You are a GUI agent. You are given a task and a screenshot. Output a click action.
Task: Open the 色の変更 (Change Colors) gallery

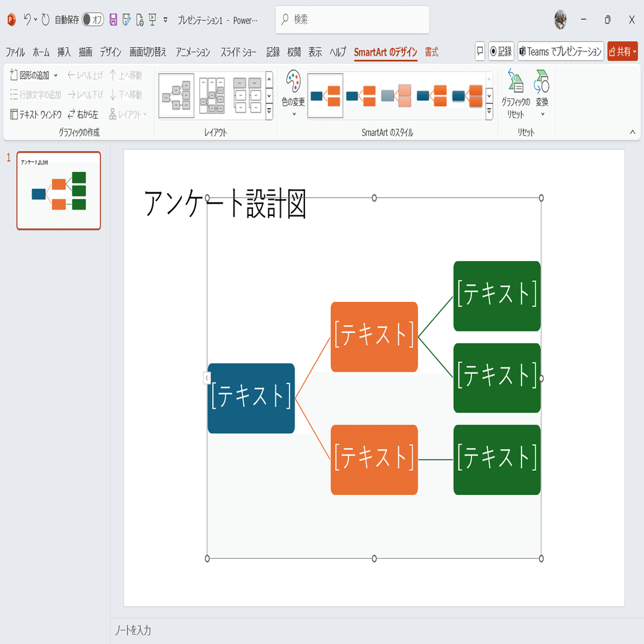[x=293, y=93]
